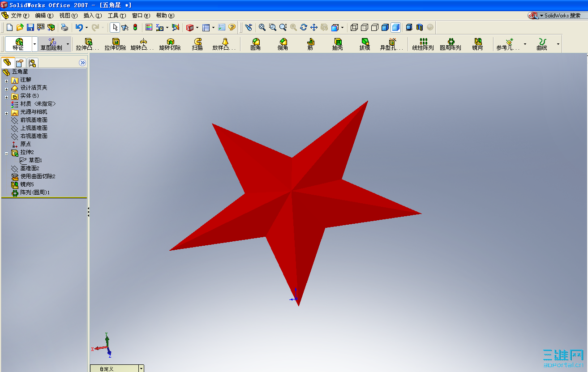The image size is (588, 372).
Task: Open the 特征 button dropdown arrow
Action: coord(34,44)
